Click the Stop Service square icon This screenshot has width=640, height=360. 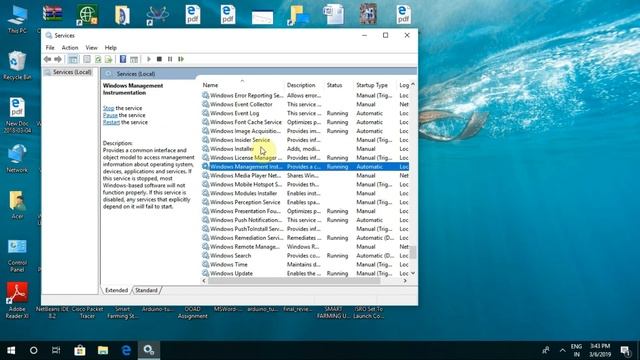(x=159, y=59)
